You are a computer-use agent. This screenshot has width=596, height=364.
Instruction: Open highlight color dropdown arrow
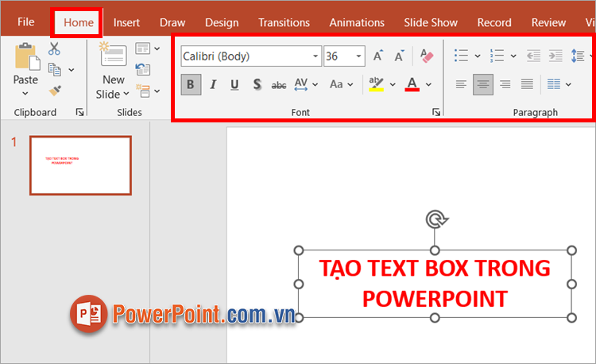393,84
